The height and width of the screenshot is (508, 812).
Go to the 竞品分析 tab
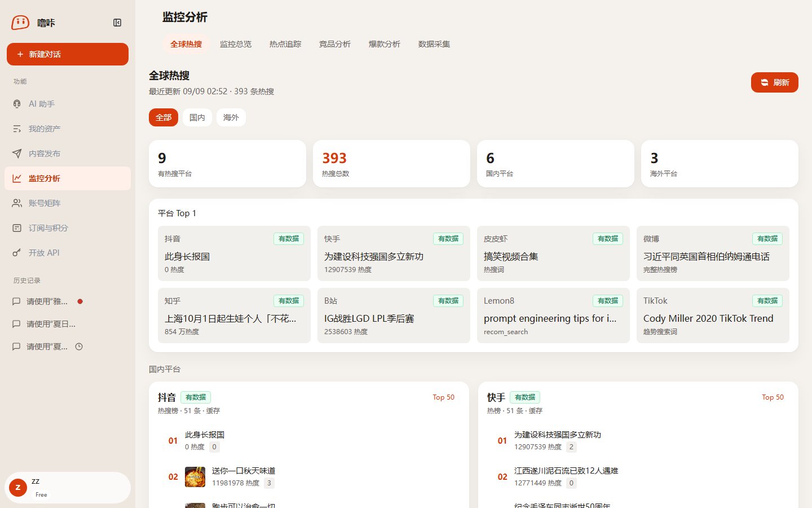tap(335, 44)
